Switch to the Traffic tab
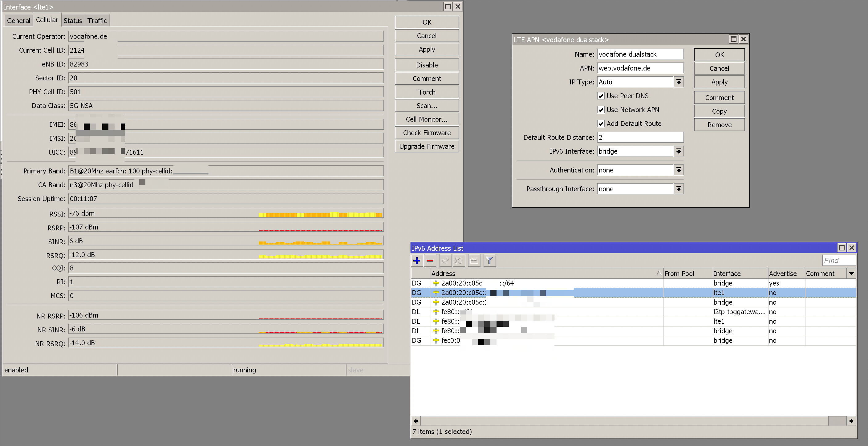The image size is (868, 446). pos(97,21)
